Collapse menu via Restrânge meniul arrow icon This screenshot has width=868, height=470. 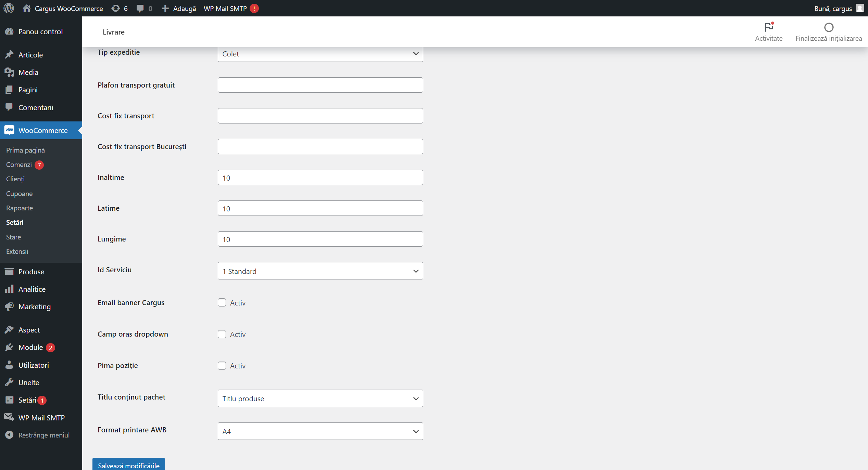pyautogui.click(x=9, y=435)
